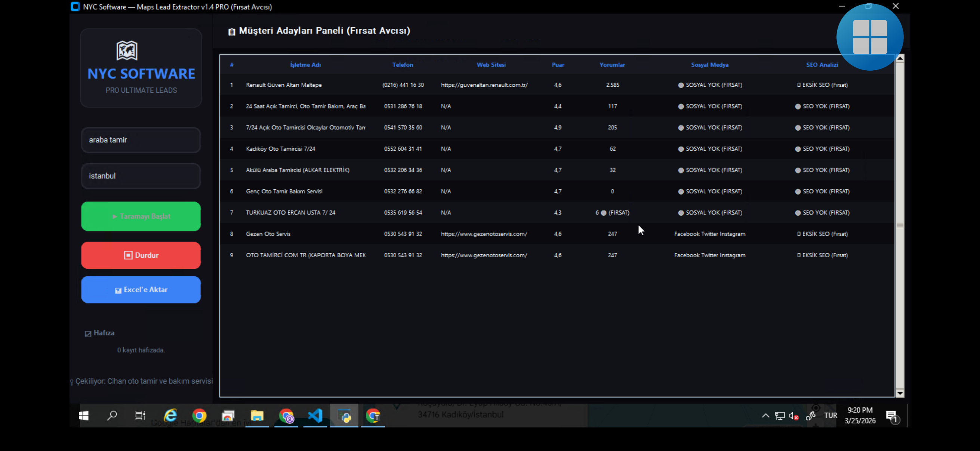Click phone number 0531 286 76 18

point(403,106)
